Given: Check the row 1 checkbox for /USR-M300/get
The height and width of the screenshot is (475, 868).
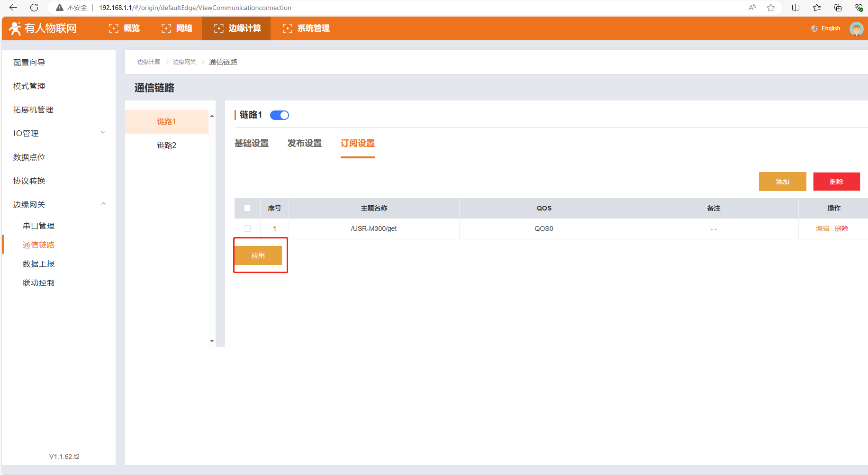Looking at the screenshot, I should click(x=247, y=228).
